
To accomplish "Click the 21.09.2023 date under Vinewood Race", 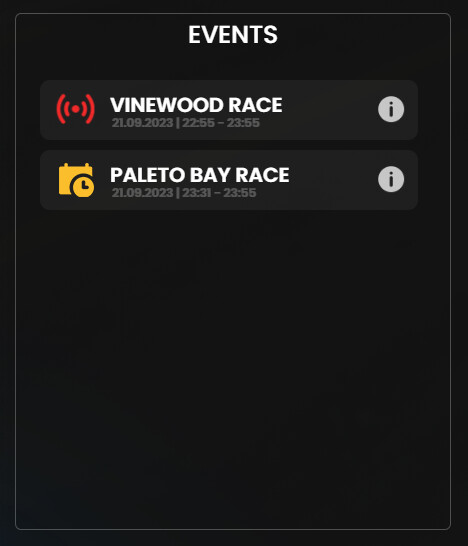I will click(x=142, y=123).
